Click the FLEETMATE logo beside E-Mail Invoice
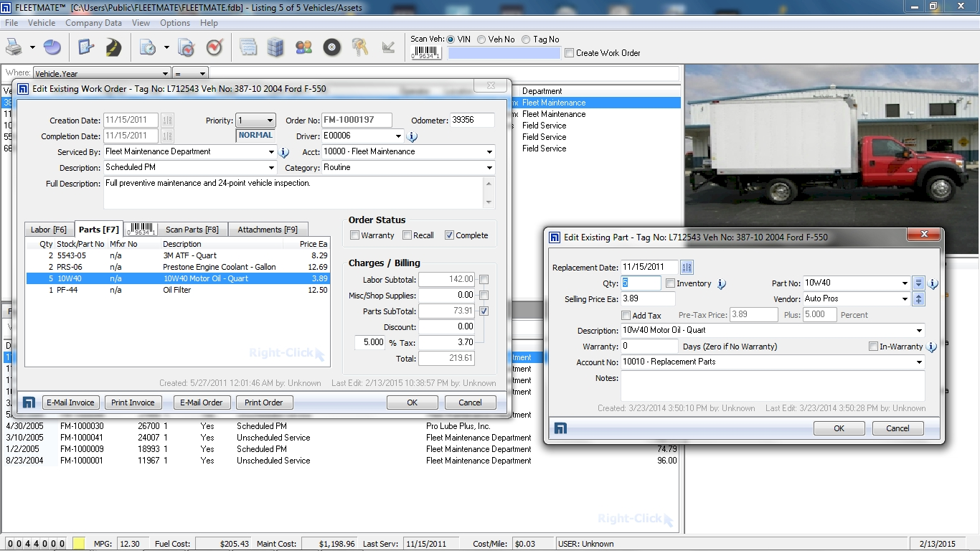980x551 pixels. point(29,402)
